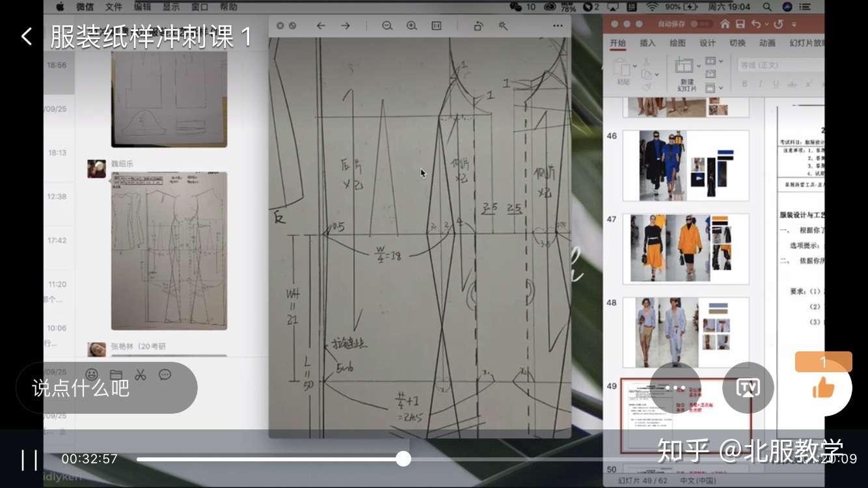Switch to the 切换 ribbon tab

point(737,43)
